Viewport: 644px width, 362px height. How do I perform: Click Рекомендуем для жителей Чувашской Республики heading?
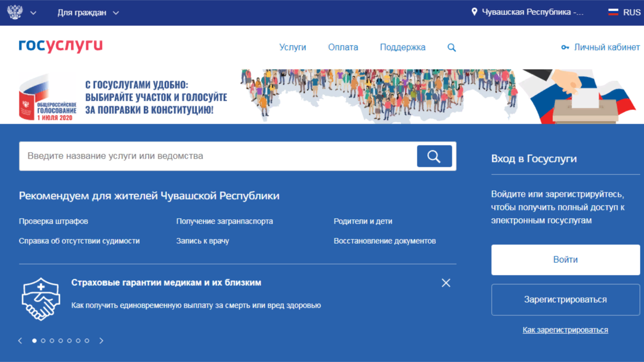click(149, 196)
